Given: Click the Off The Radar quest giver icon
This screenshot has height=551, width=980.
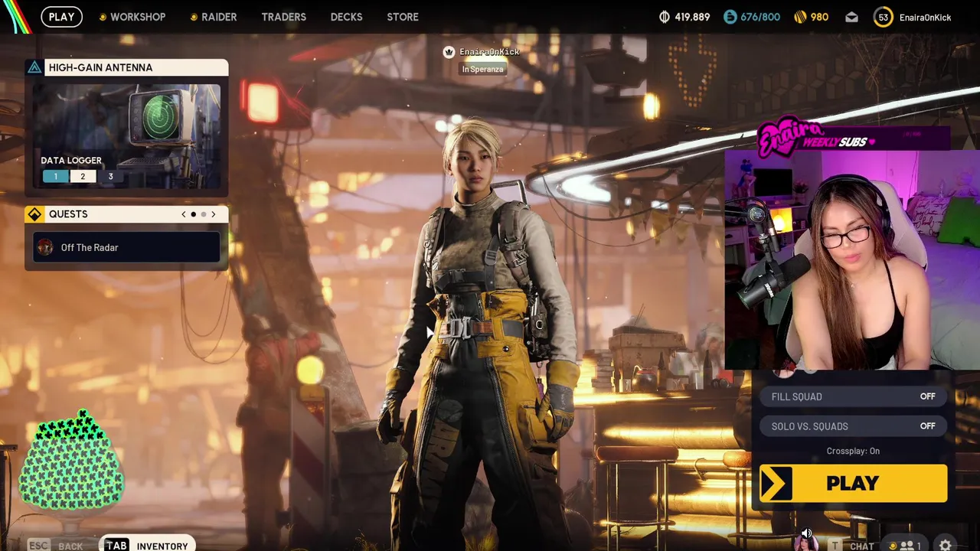Looking at the screenshot, I should click(x=45, y=247).
